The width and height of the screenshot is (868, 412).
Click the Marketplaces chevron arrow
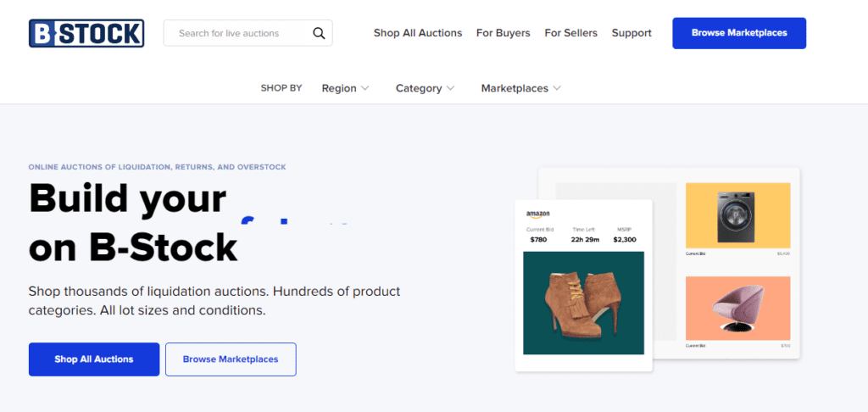coord(557,89)
